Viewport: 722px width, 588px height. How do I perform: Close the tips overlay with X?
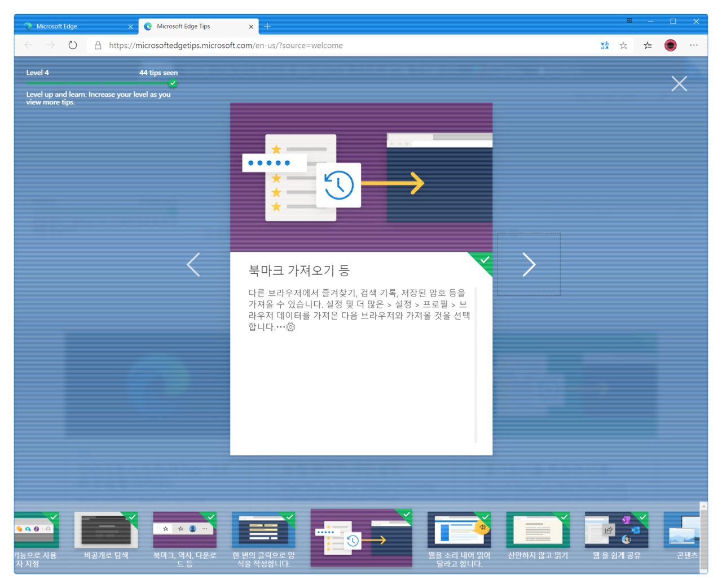point(679,83)
